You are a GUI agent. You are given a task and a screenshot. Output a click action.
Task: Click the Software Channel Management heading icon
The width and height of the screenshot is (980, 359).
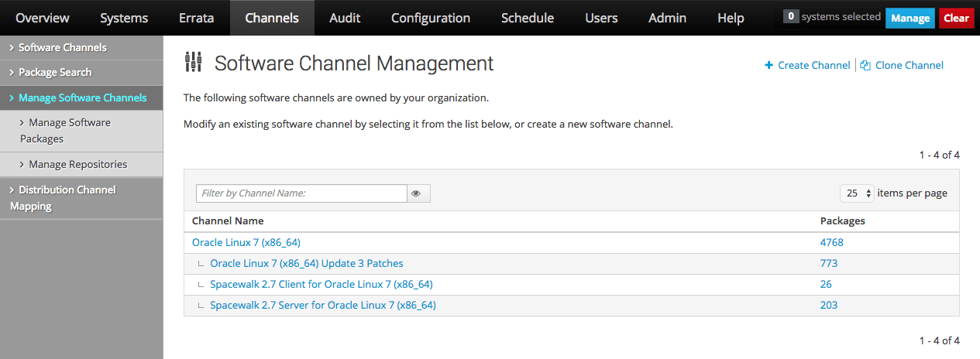click(x=194, y=63)
